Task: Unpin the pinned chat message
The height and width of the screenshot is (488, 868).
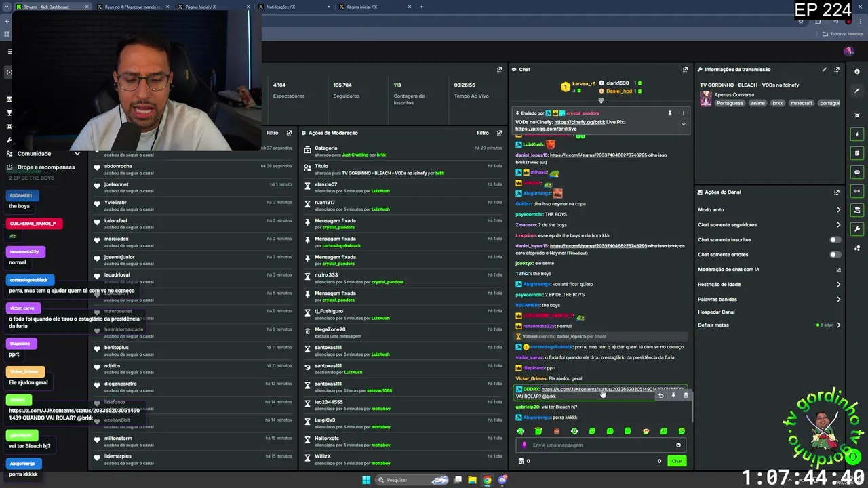Action: (x=669, y=113)
